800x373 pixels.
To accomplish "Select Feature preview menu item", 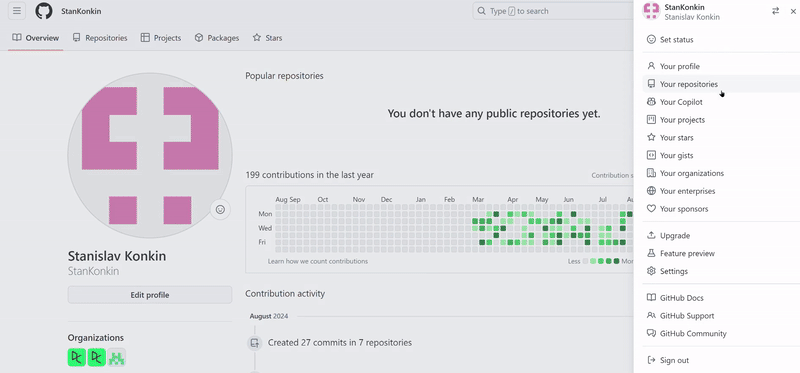I will 720,253.
